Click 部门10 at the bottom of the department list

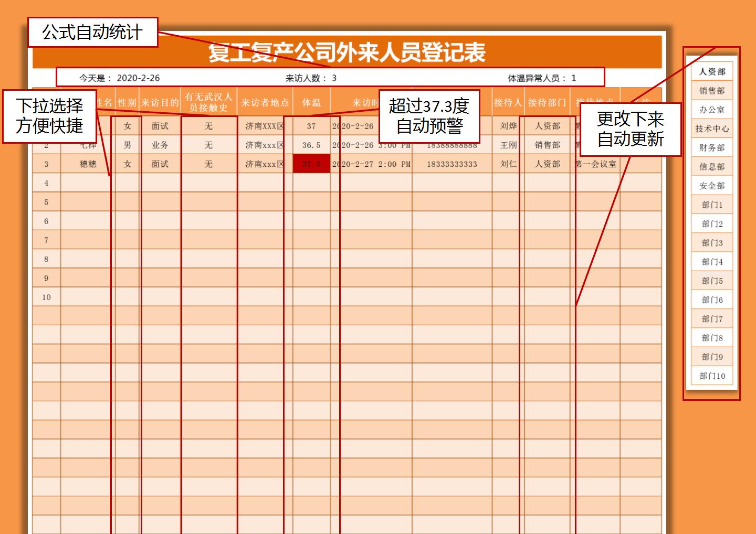711,376
